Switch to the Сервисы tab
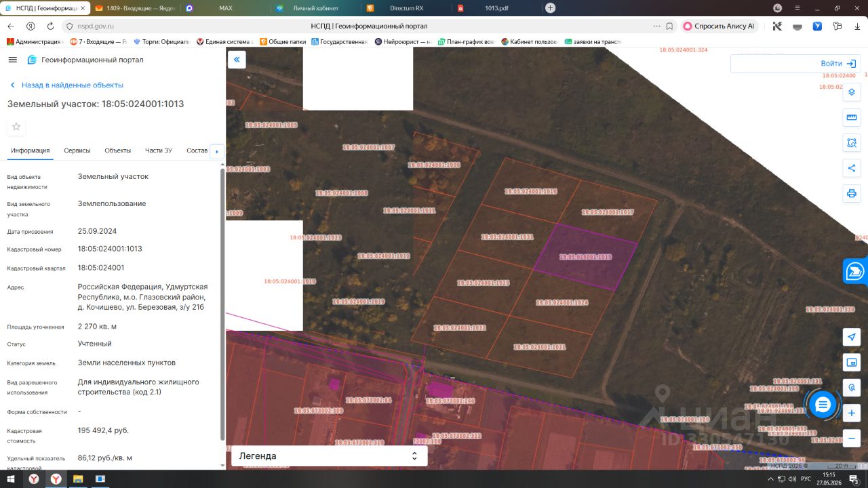Viewport: 868px width, 488px height. 77,150
